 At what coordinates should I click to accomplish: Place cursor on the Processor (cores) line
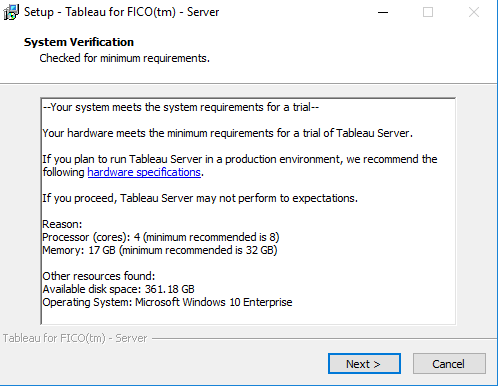tap(161, 237)
